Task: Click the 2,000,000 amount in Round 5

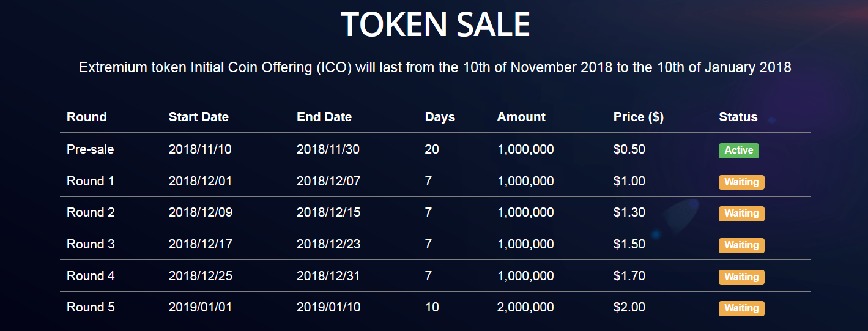Action: 526,307
